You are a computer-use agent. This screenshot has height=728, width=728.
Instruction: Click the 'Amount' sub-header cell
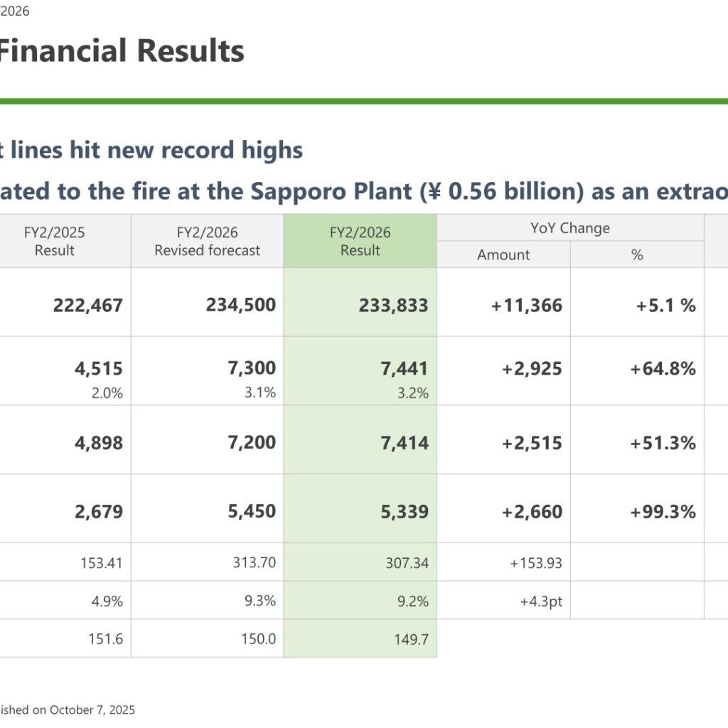point(503,255)
